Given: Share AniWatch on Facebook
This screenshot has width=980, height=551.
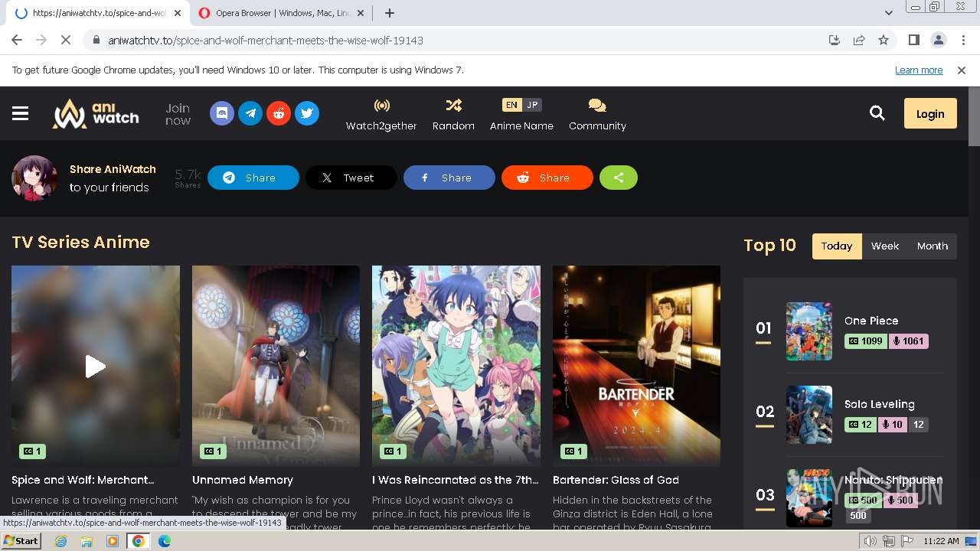Looking at the screenshot, I should 449,178.
